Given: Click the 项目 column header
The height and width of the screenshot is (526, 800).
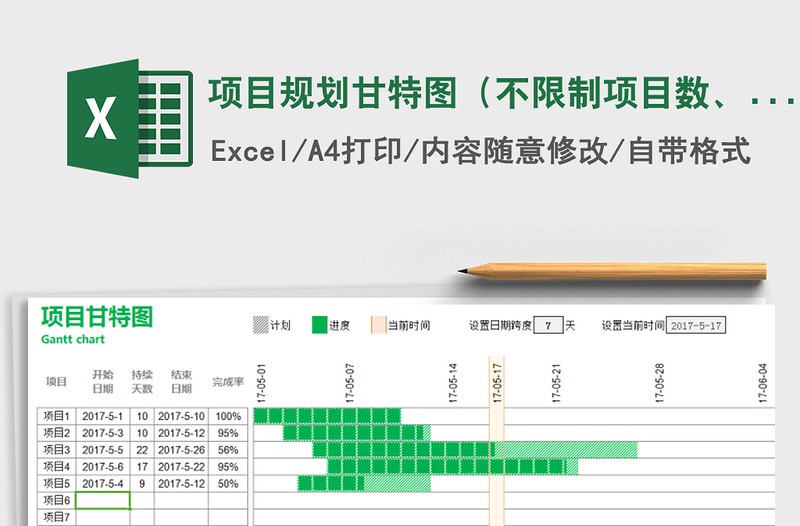Looking at the screenshot, I should click(56, 382).
